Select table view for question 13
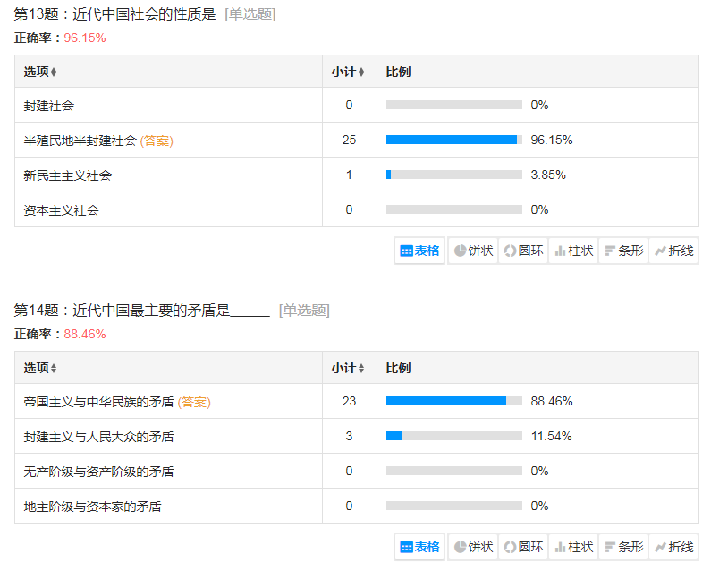Viewport: 728px width, 588px height. point(420,251)
